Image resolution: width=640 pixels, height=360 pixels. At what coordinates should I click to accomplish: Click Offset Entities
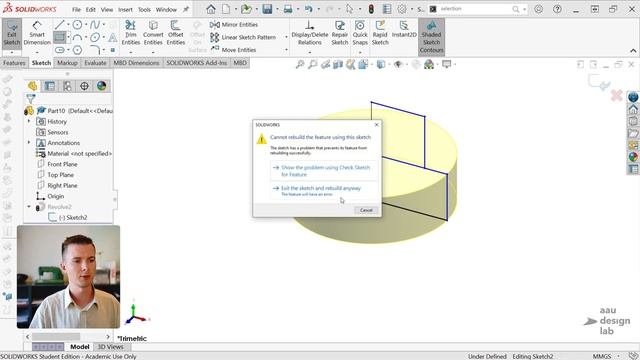pyautogui.click(x=176, y=33)
